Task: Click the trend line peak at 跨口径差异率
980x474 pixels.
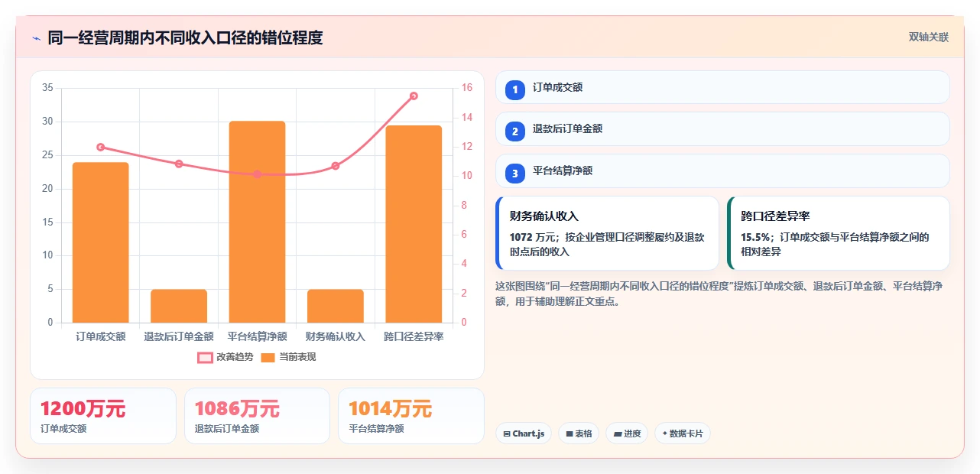Action: tap(414, 96)
